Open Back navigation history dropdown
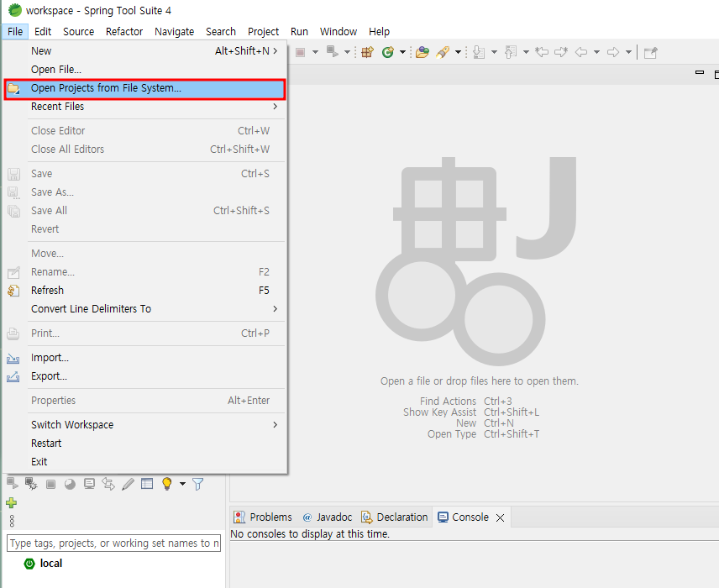Screen dimensions: 719x588 tap(596, 52)
